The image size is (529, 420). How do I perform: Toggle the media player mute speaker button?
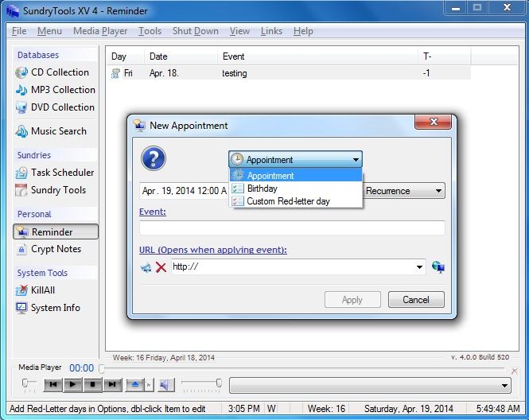165,385
